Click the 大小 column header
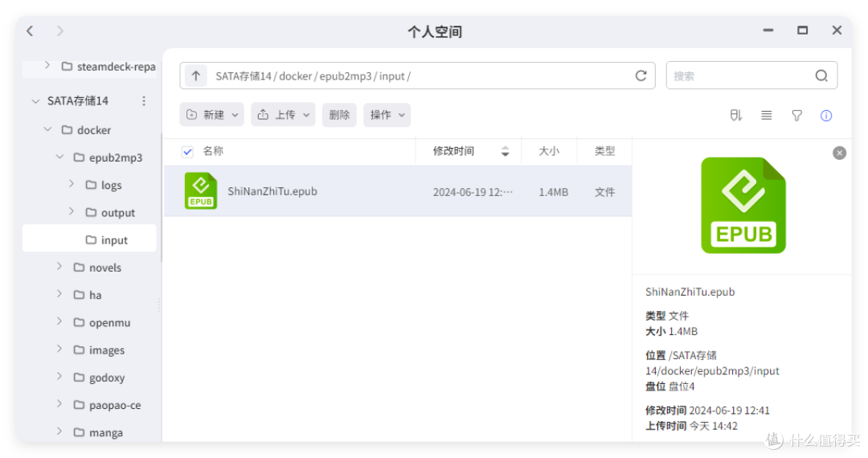 pyautogui.click(x=549, y=151)
